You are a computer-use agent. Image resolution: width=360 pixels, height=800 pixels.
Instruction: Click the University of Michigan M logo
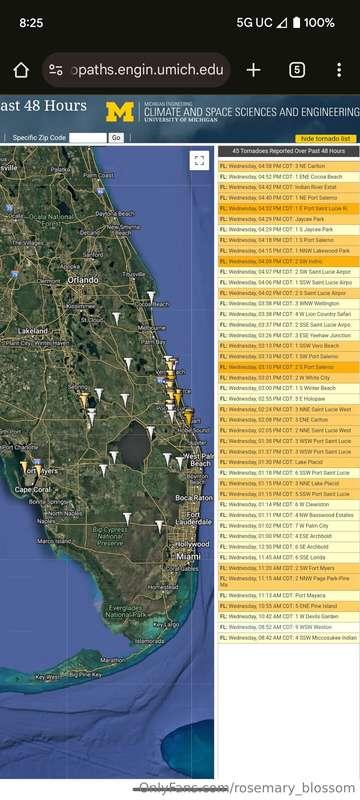tap(120, 112)
